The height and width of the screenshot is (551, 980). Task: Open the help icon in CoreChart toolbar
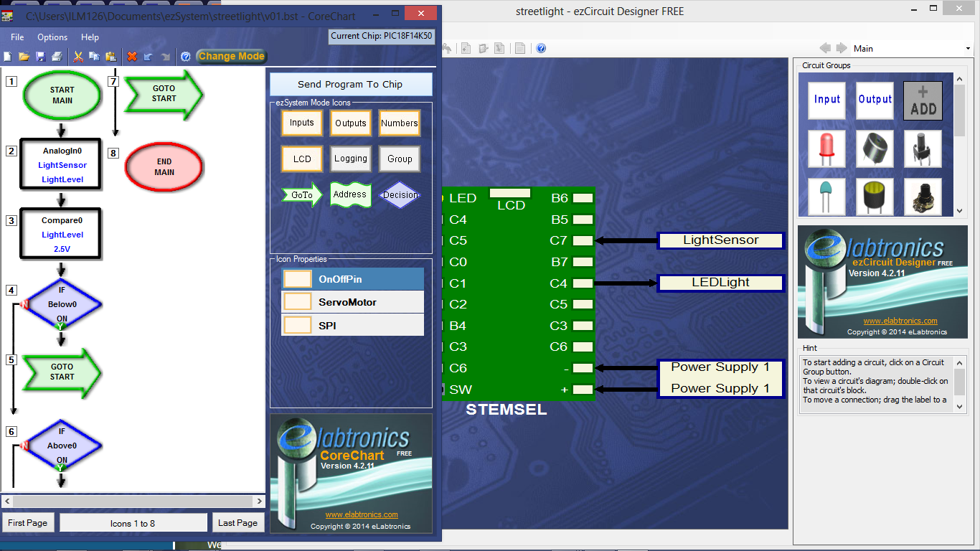185,57
